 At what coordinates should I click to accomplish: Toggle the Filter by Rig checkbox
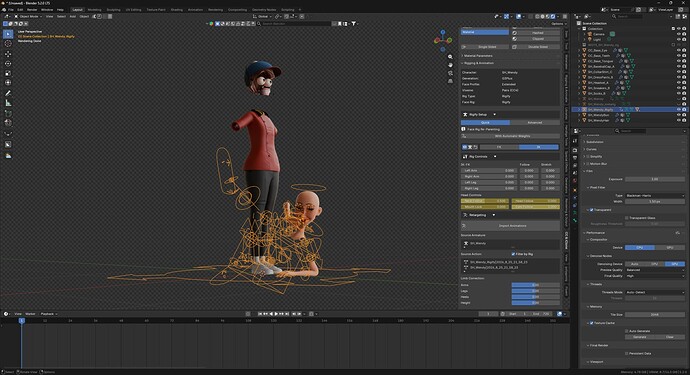tap(513, 254)
